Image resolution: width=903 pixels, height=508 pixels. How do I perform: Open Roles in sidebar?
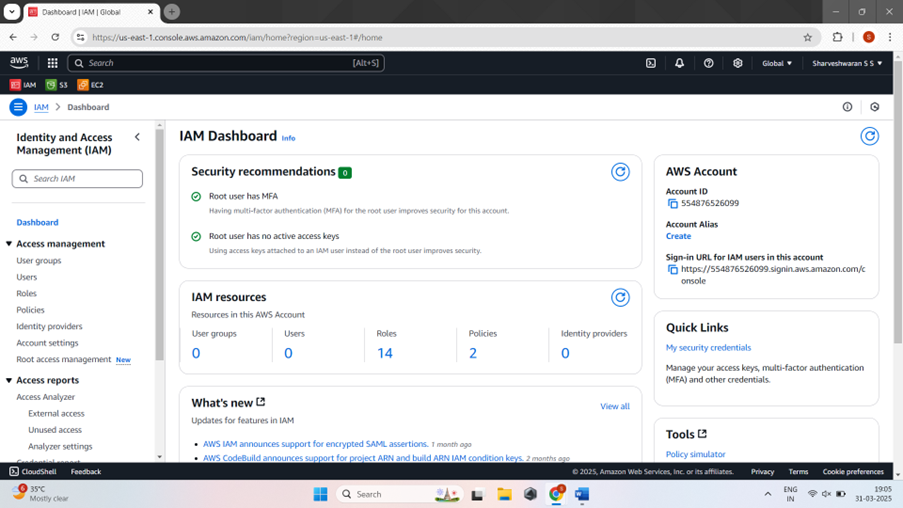[26, 293]
